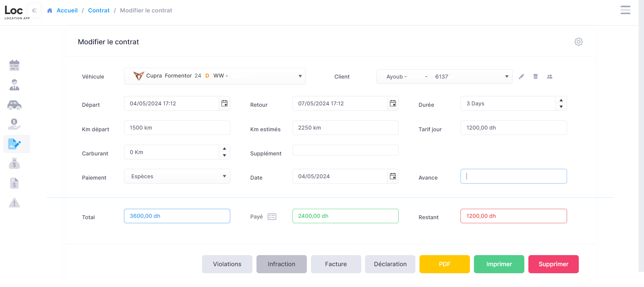Expand the Véhicule dropdown

click(300, 76)
